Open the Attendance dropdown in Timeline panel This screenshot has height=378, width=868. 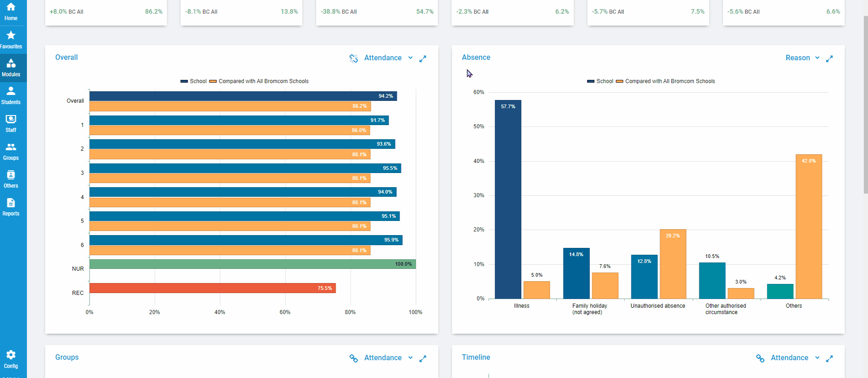click(795, 358)
